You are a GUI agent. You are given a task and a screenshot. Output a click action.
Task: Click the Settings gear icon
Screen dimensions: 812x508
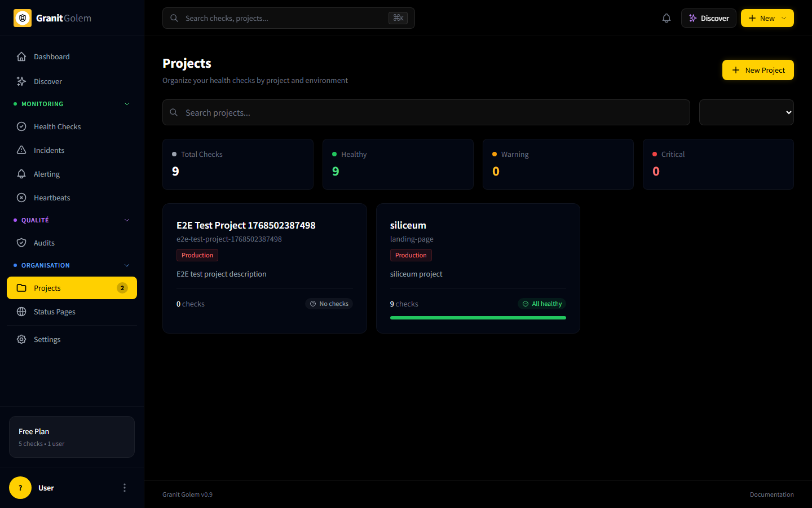coord(21,339)
